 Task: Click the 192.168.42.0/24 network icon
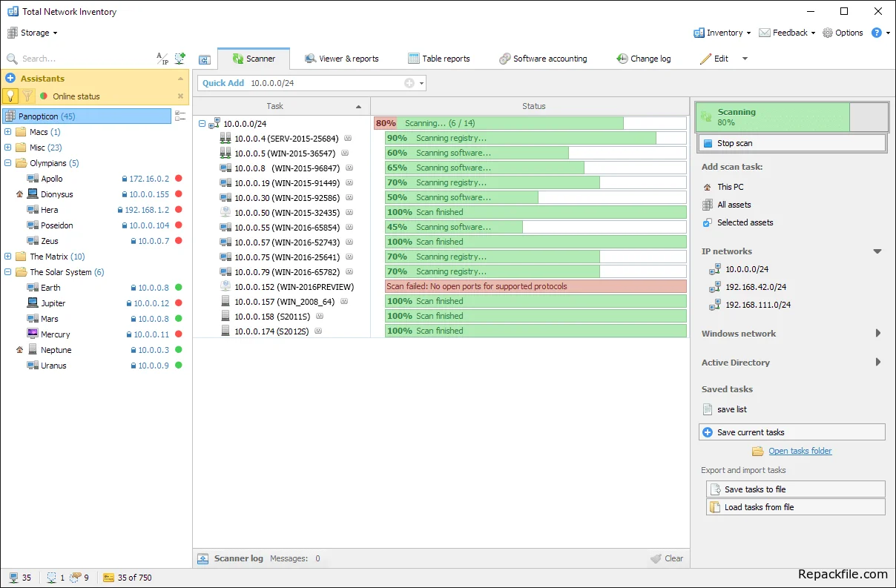pyautogui.click(x=715, y=287)
